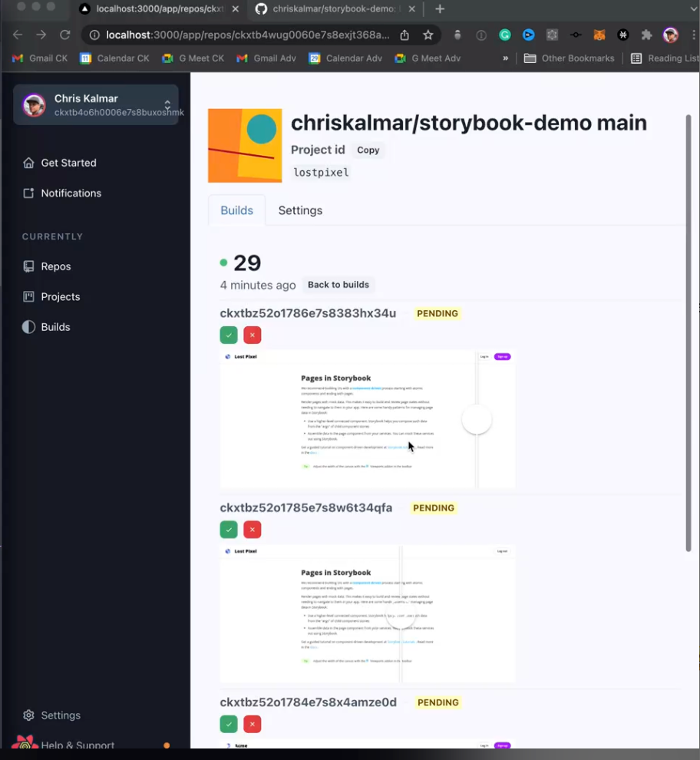Click the Chris Kalmar avatar in sidebar
Viewport: 700px width, 760px height.
tap(34, 104)
